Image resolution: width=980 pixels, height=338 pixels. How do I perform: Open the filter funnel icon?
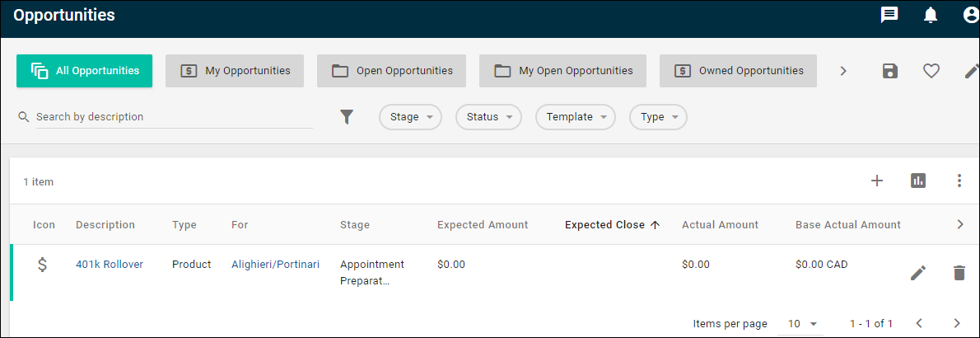point(347,117)
